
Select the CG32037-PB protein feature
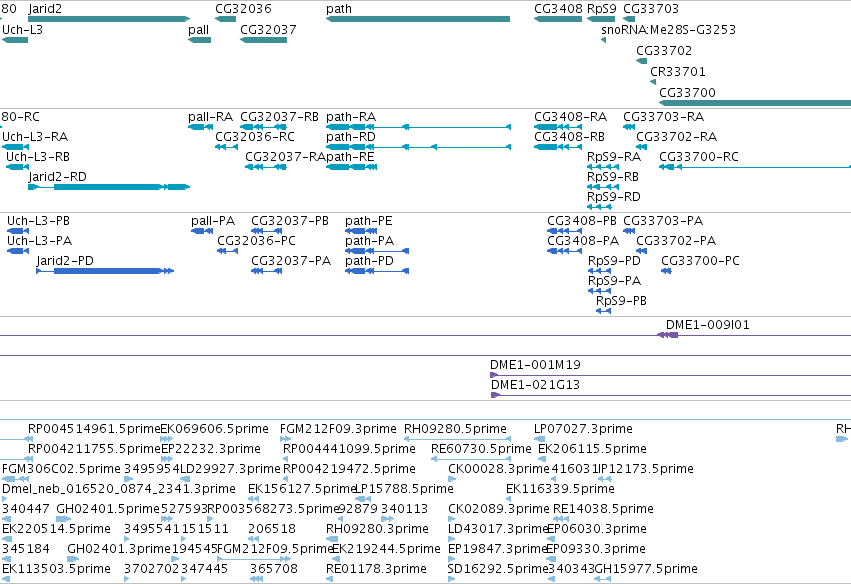[266, 231]
